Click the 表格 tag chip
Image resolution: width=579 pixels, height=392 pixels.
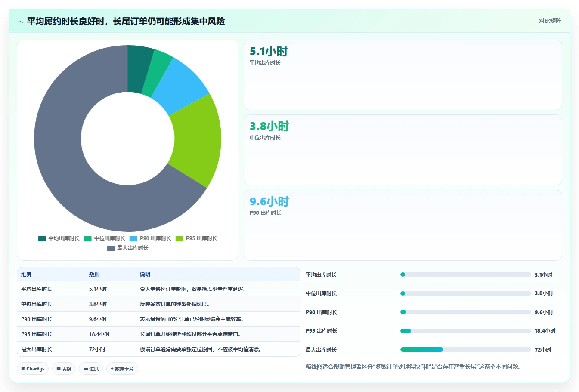(x=64, y=369)
